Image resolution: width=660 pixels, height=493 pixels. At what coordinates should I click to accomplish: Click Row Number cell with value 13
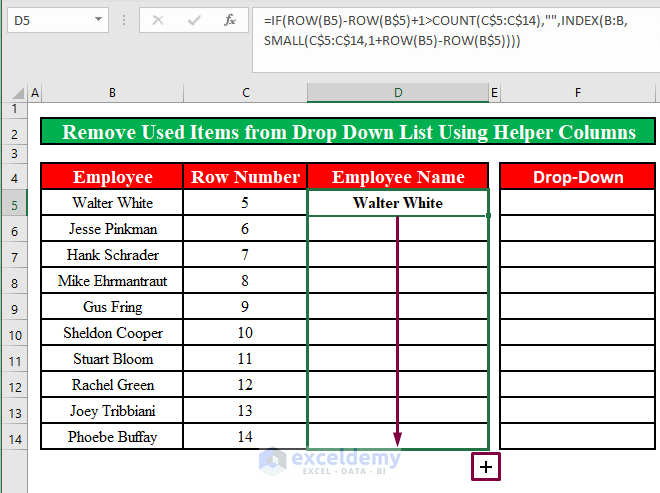[245, 411]
